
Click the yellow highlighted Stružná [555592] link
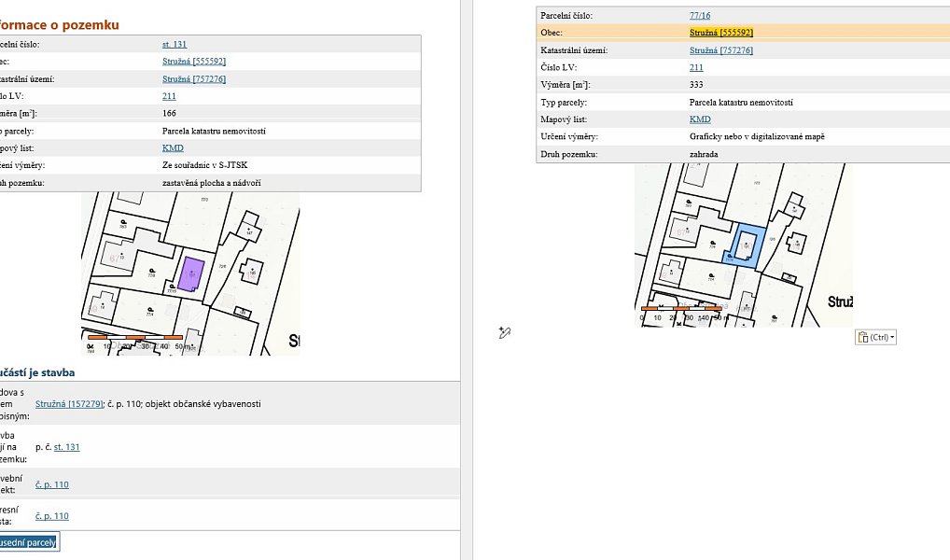[x=721, y=33]
